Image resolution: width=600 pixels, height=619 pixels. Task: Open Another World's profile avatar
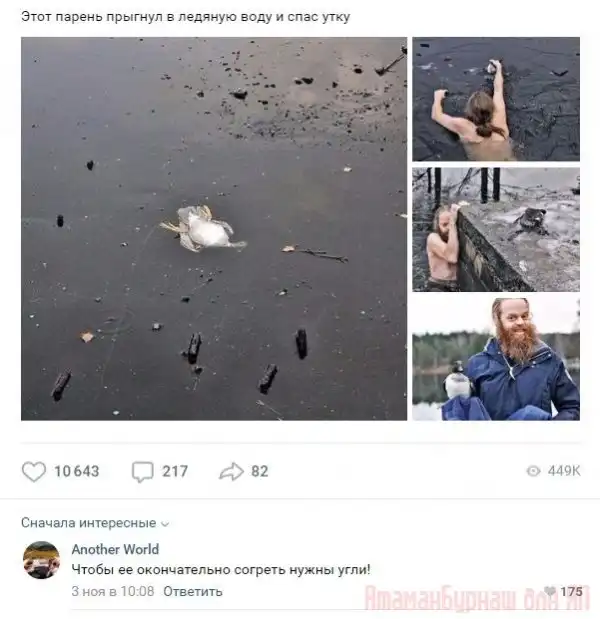41,560
